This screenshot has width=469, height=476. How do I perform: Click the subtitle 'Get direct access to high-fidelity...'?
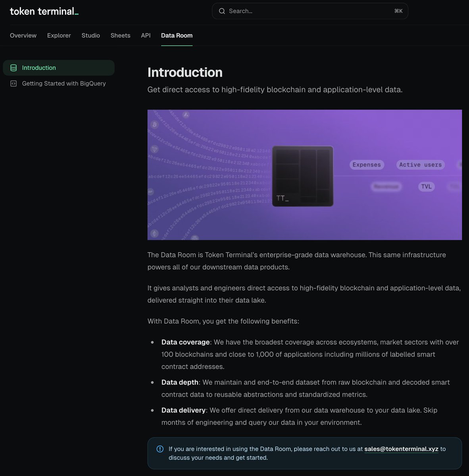pyautogui.click(x=275, y=90)
